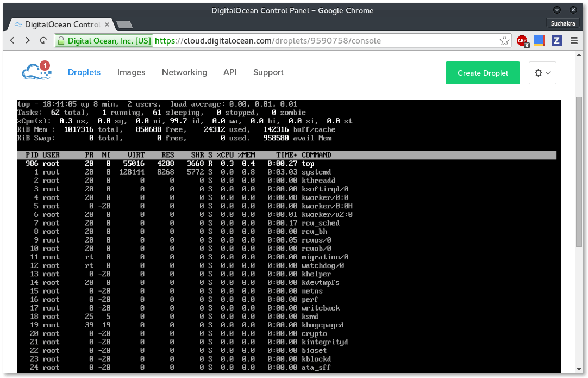Click the 'ksoftirqd/0' command text
Viewport: 588px width, 378px height.
[325, 189]
